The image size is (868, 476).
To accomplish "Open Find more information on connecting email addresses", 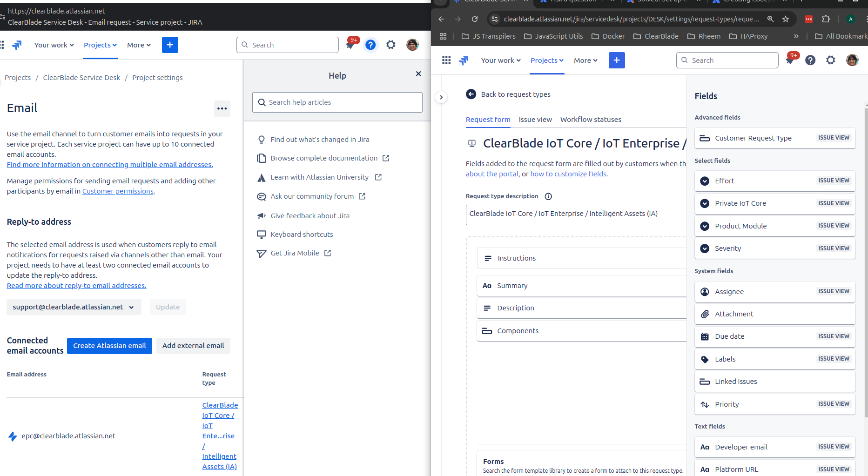I will [110, 165].
